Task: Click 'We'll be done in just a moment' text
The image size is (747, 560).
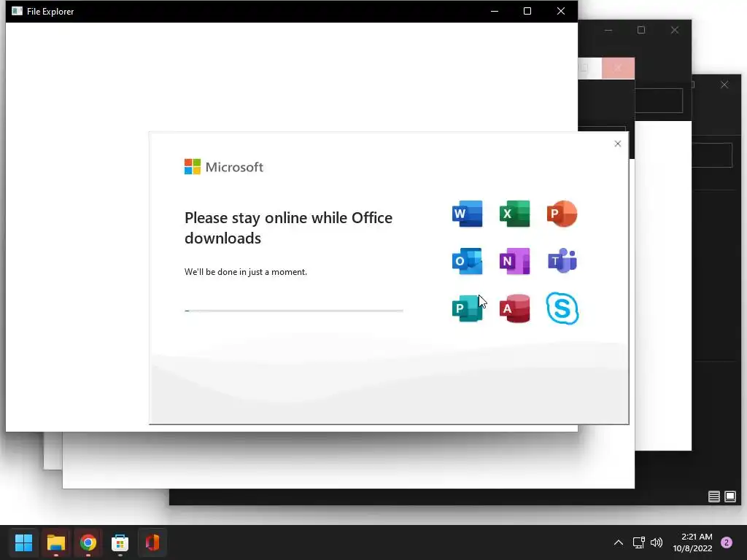Action: (x=246, y=272)
